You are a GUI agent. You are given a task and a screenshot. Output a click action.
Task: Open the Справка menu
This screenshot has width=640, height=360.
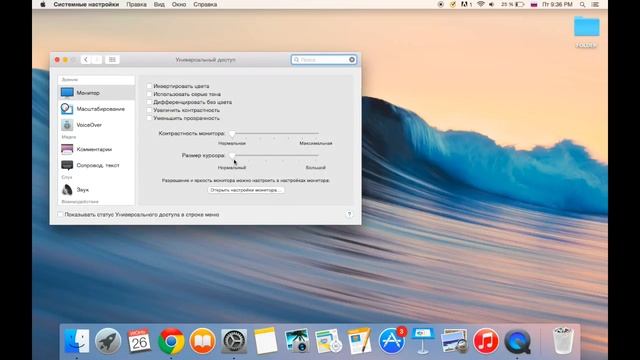(205, 4)
